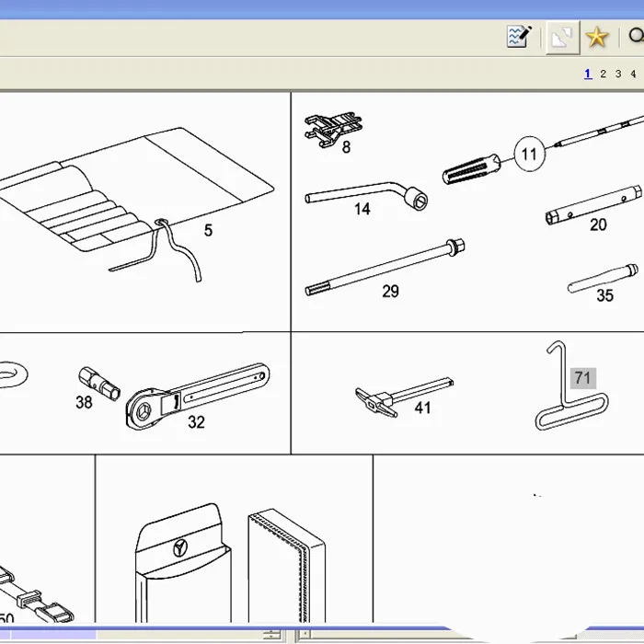This screenshot has height=644, width=644.
Task: Select part callout number 41
Action: 422,408
